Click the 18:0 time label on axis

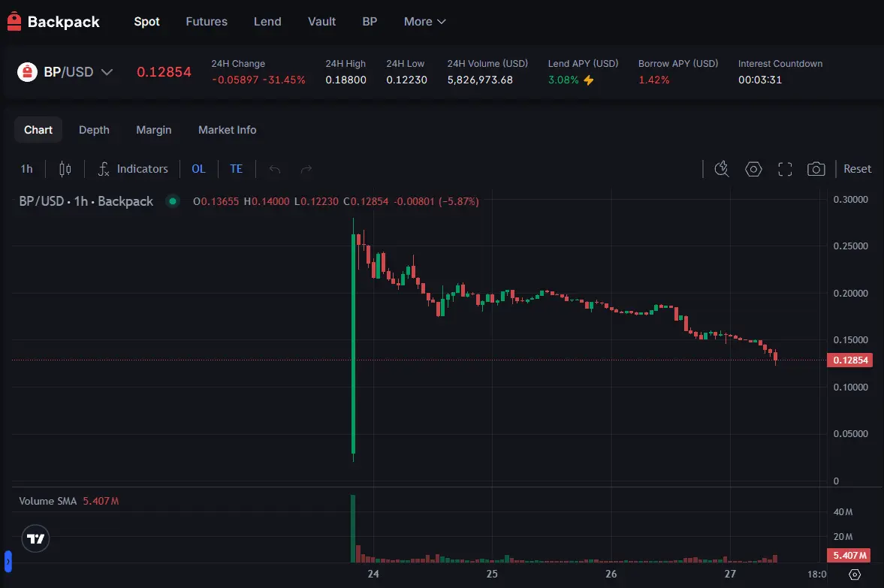pyautogui.click(x=817, y=574)
